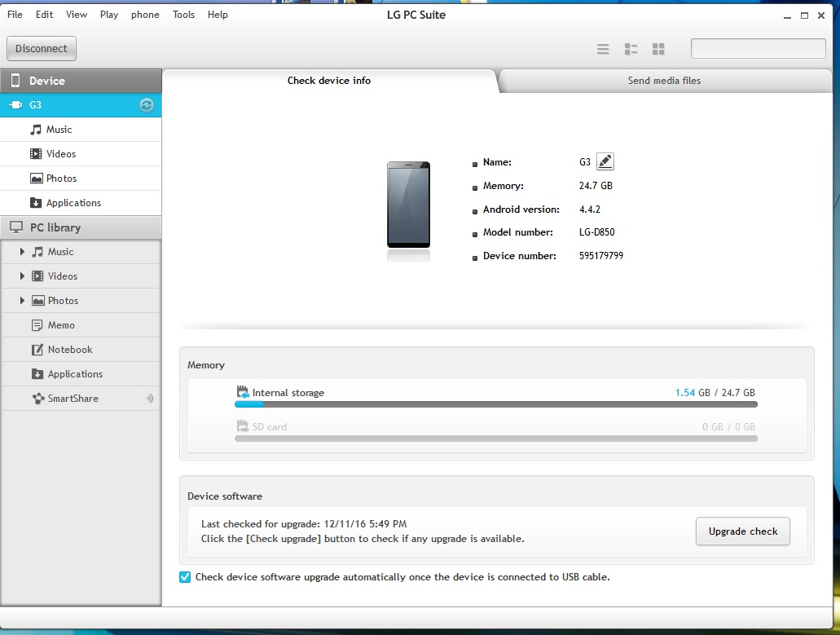The width and height of the screenshot is (840, 635).
Task: Expand PC library Photos tree arrow
Action: [22, 301]
